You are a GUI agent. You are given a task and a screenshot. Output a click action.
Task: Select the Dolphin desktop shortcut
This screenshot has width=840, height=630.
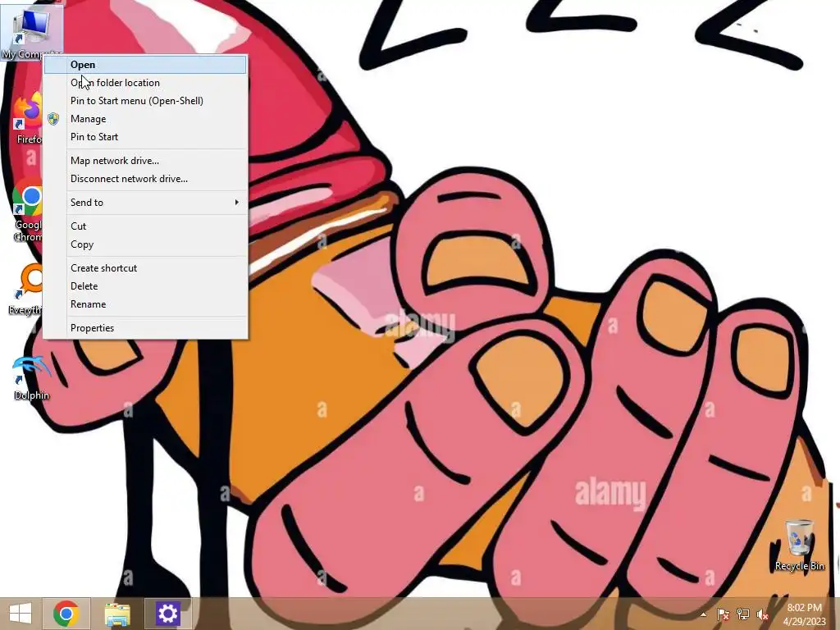pos(31,378)
